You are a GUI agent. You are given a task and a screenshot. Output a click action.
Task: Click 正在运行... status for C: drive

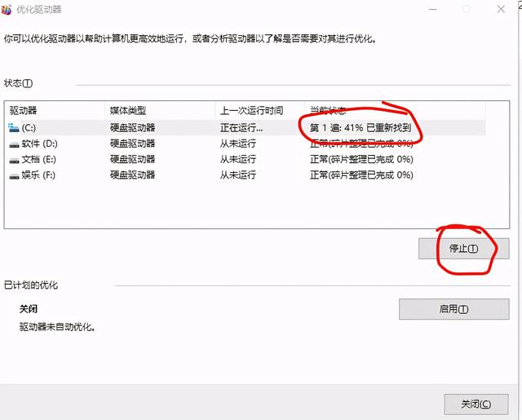[x=241, y=127]
